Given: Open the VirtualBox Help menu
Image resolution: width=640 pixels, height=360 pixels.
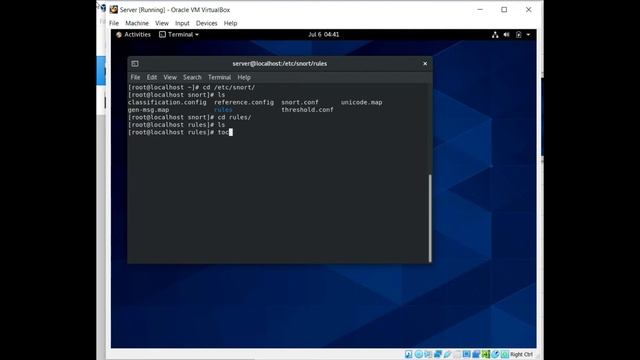Looking at the screenshot, I should tap(230, 23).
